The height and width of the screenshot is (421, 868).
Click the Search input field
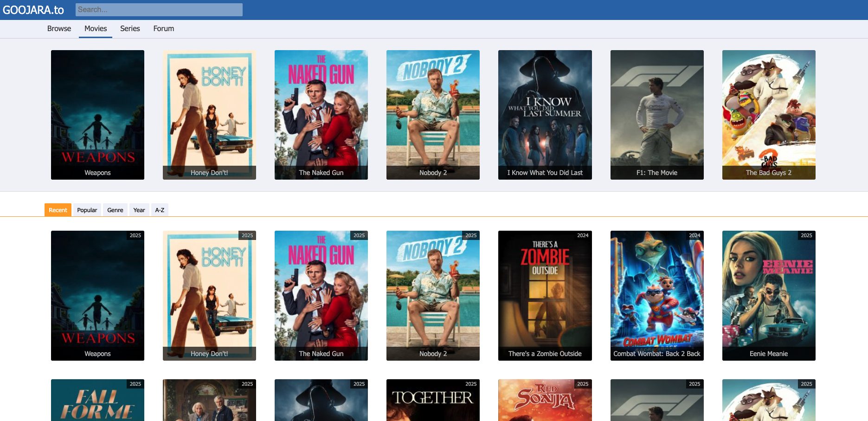pyautogui.click(x=159, y=10)
